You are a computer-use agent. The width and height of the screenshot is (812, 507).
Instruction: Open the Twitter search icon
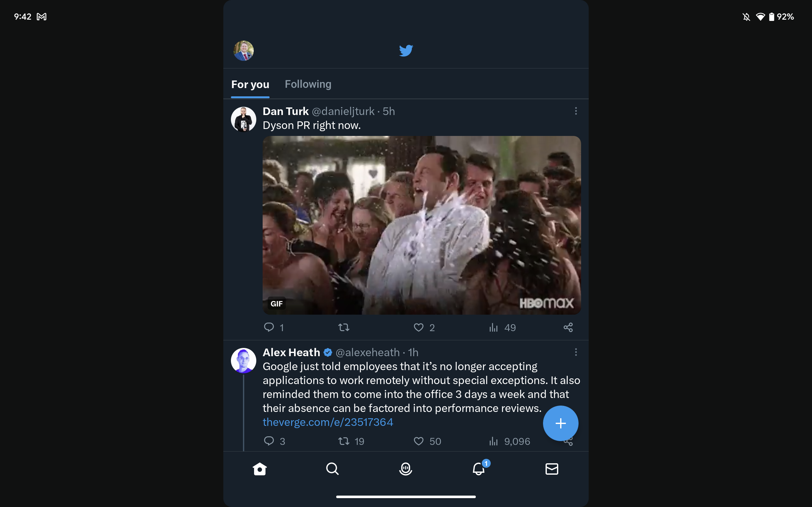pos(333,468)
